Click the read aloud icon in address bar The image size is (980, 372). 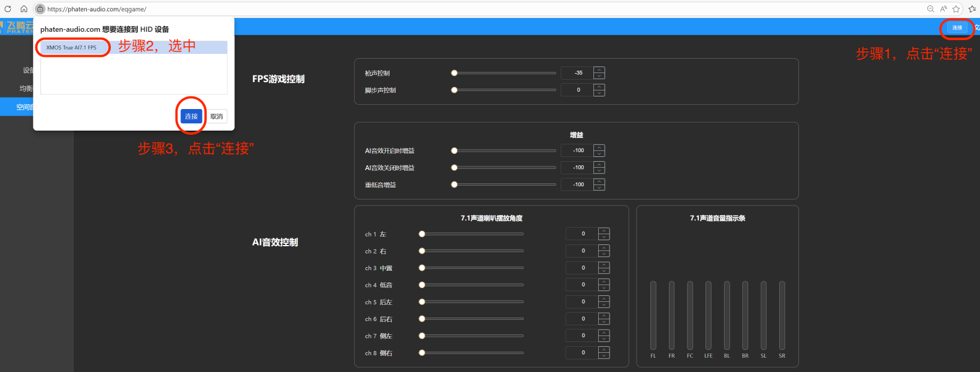click(x=943, y=9)
